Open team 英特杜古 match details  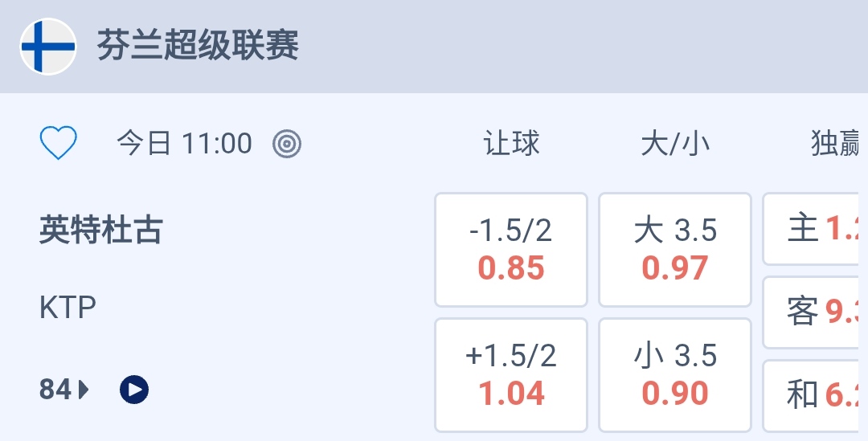[x=101, y=231]
